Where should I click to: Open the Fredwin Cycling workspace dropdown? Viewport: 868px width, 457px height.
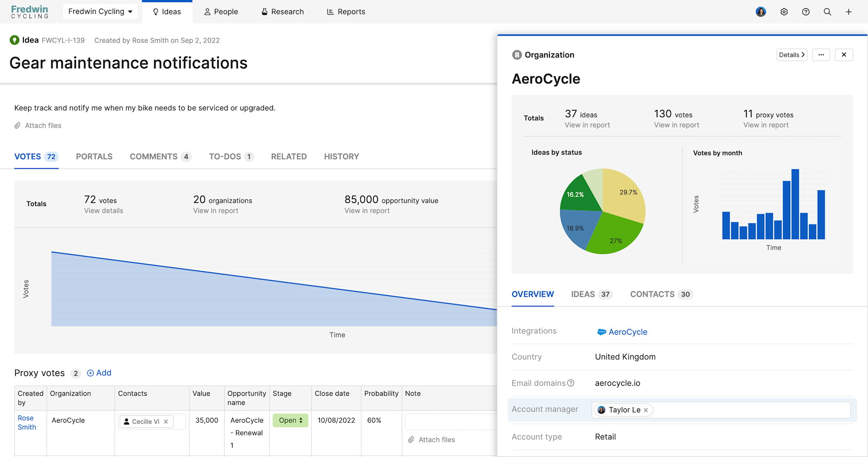(x=100, y=11)
